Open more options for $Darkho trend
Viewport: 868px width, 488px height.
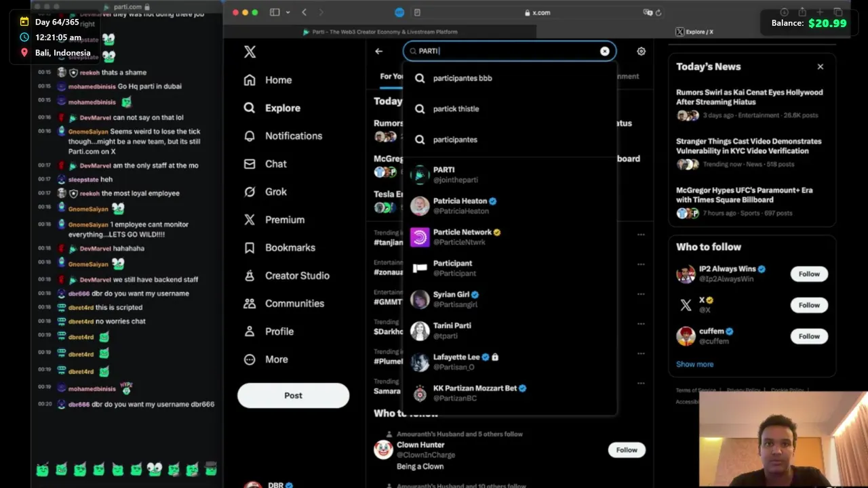pyautogui.click(x=641, y=324)
